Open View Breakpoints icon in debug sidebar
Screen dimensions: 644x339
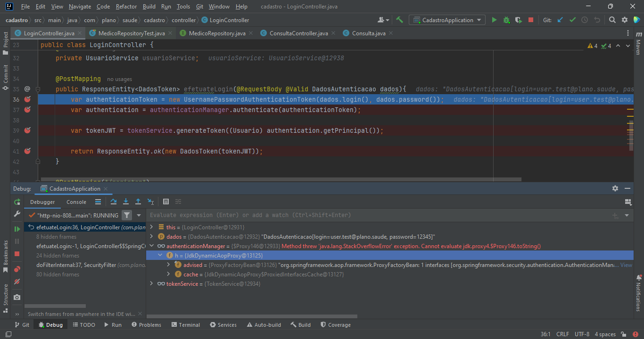pyautogui.click(x=17, y=269)
